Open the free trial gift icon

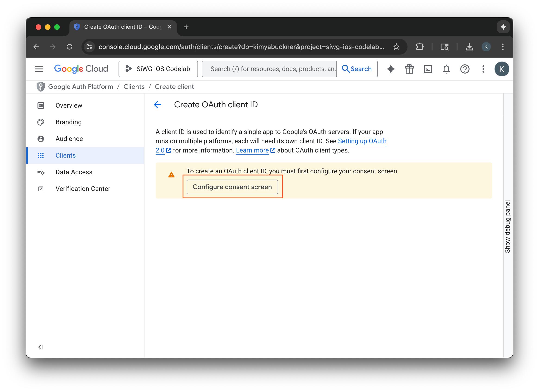tap(409, 69)
